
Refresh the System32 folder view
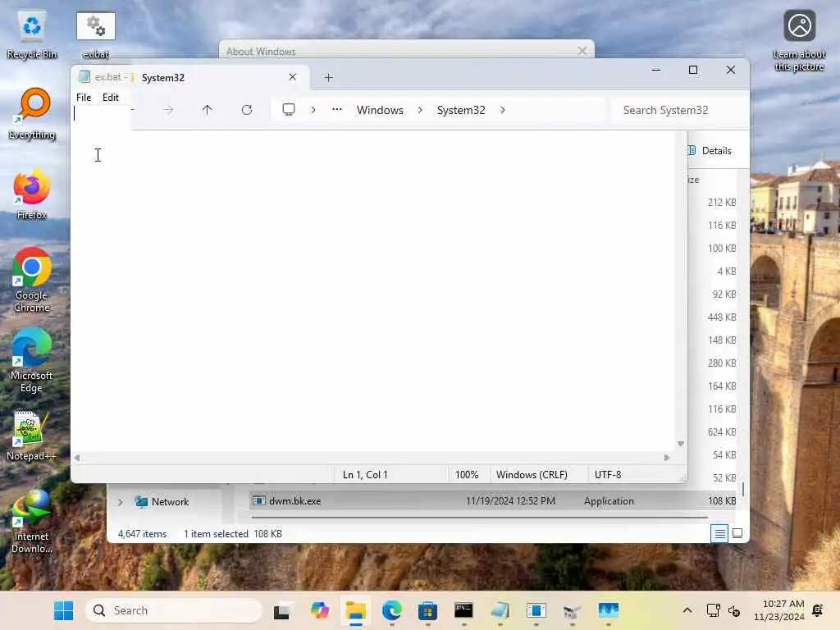pos(246,110)
